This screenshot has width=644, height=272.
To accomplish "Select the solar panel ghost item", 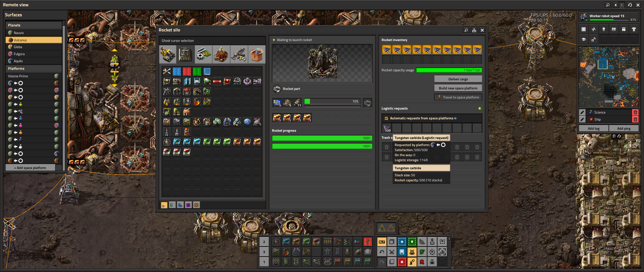I will click(x=187, y=82).
